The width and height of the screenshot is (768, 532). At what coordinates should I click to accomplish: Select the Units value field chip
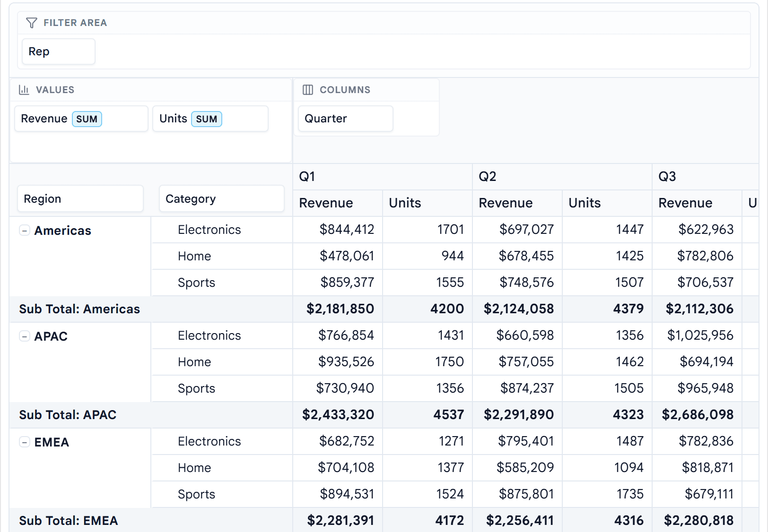[x=210, y=119]
